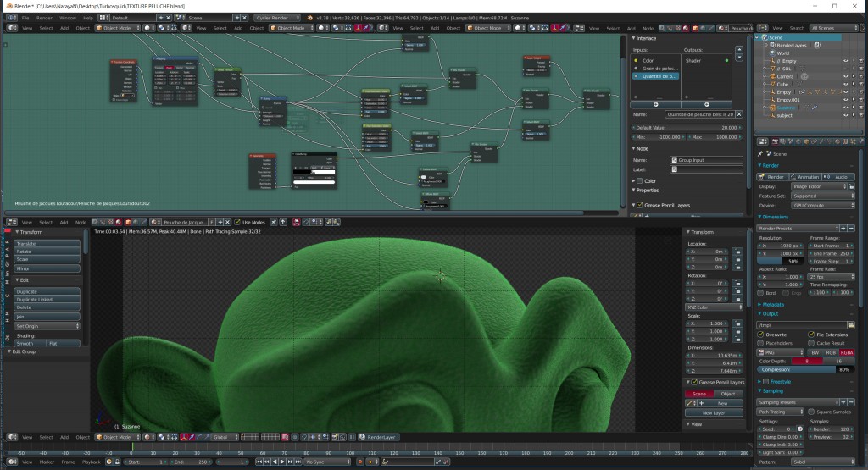Toggle visibility eye of Camera in outliner
The image size is (868, 470).
coord(846,76)
